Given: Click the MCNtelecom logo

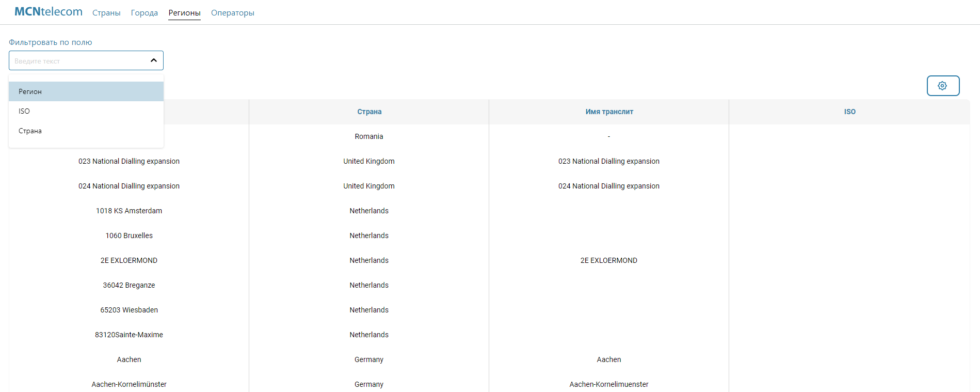Looking at the screenshot, I should (49, 12).
